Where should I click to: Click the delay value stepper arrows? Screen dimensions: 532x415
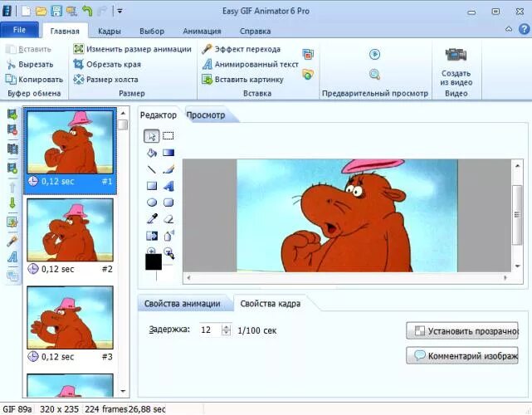pyautogui.click(x=227, y=330)
